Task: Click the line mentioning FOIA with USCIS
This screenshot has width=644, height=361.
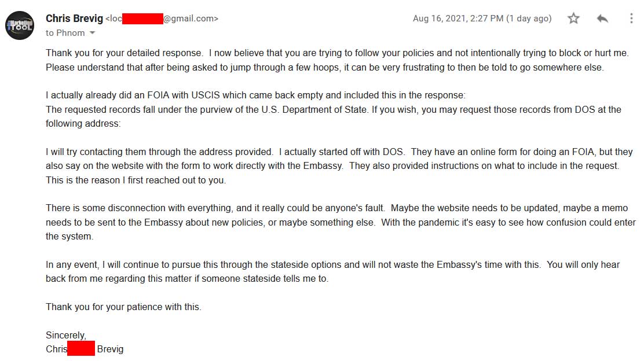Action: (x=255, y=95)
